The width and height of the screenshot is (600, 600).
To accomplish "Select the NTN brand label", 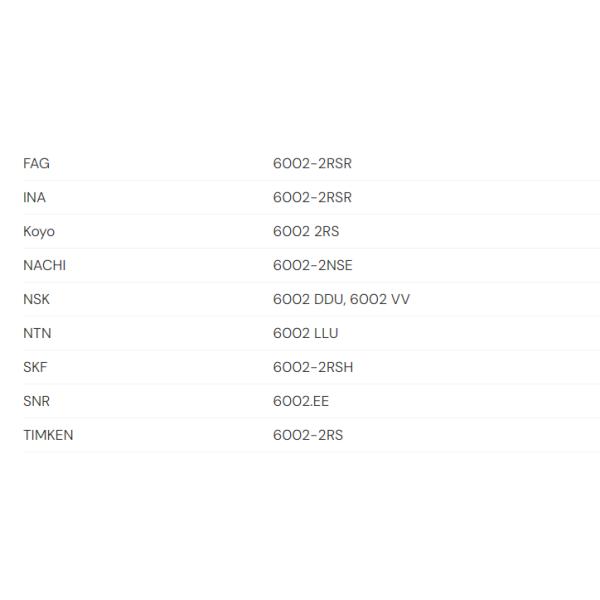I will pos(36,333).
